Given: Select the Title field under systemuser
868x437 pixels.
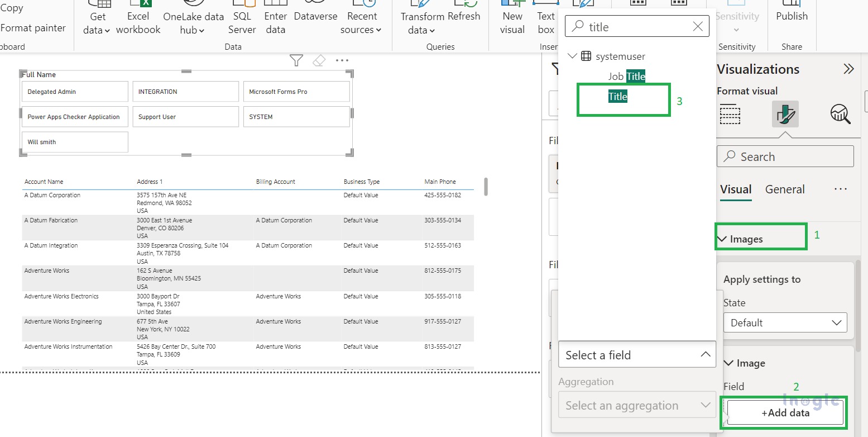Looking at the screenshot, I should (618, 97).
